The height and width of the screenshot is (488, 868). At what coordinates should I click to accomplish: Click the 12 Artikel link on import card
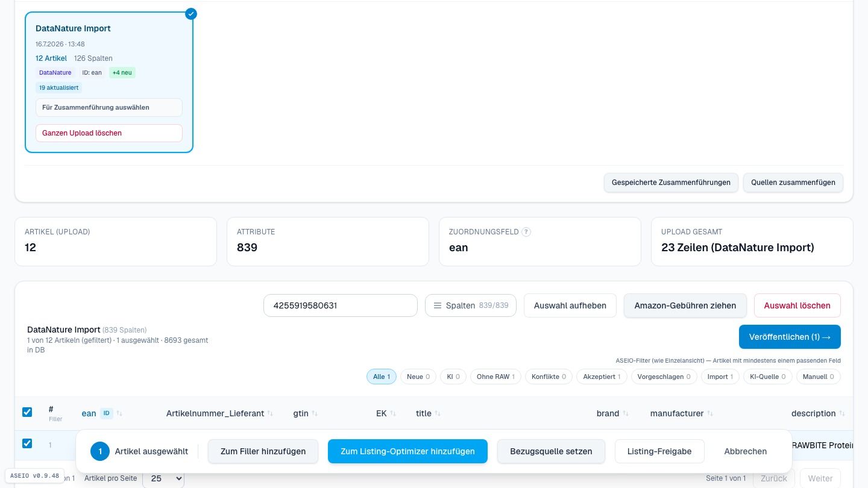[51, 58]
